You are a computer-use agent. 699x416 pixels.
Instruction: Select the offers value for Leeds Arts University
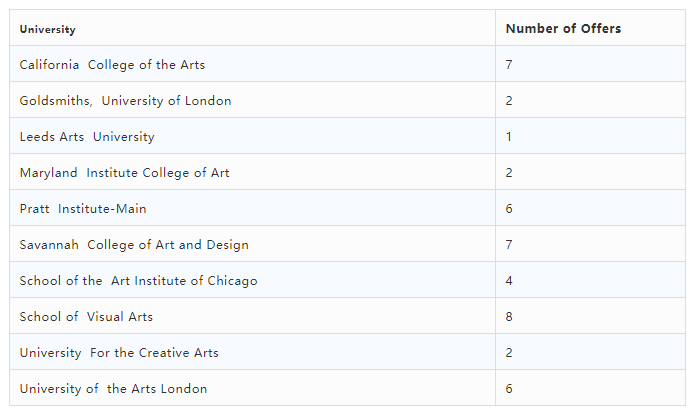click(509, 137)
